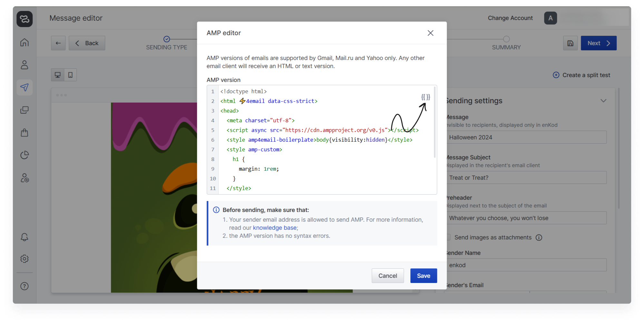Select the SUMMARY step
This screenshot has width=644, height=323.
pos(506,43)
